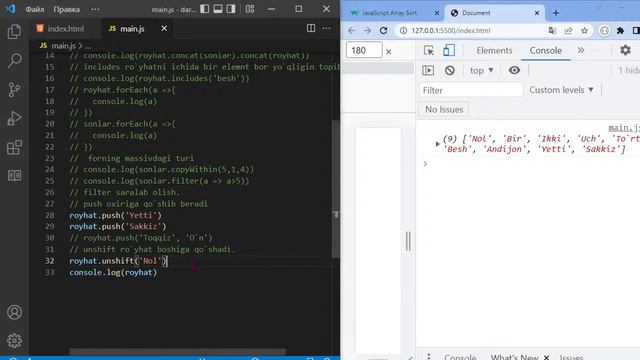The width and height of the screenshot is (640, 360).
Task: Edit the device width field 180
Action: pyautogui.click(x=364, y=50)
